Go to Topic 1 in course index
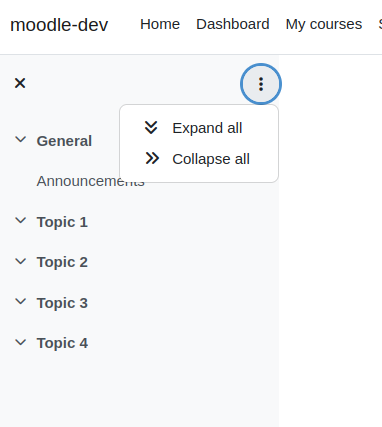Image resolution: width=382 pixels, height=427 pixels. [x=62, y=222]
